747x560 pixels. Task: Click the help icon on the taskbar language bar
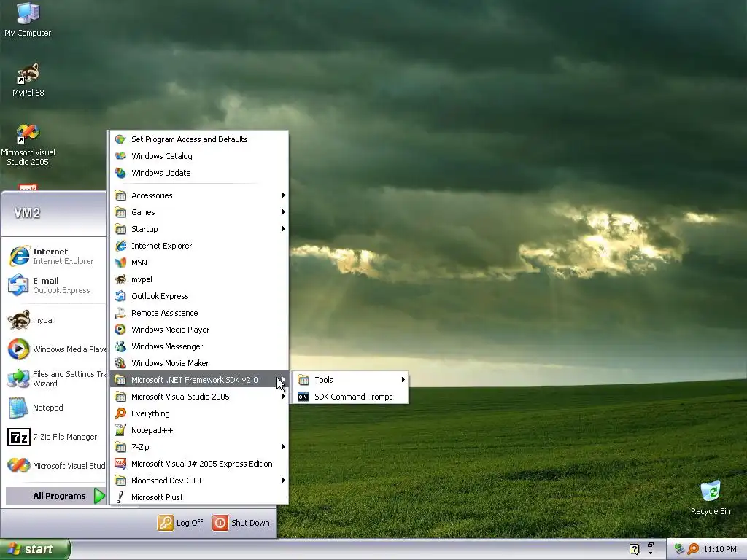pos(634,549)
